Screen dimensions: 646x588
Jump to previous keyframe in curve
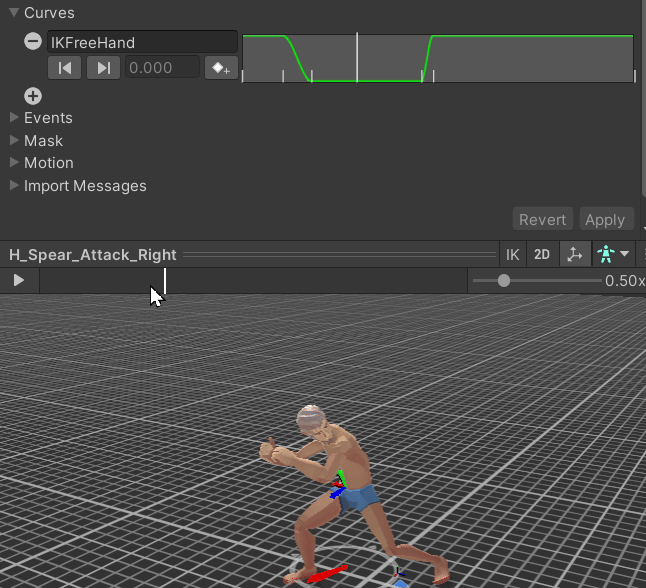(64, 68)
